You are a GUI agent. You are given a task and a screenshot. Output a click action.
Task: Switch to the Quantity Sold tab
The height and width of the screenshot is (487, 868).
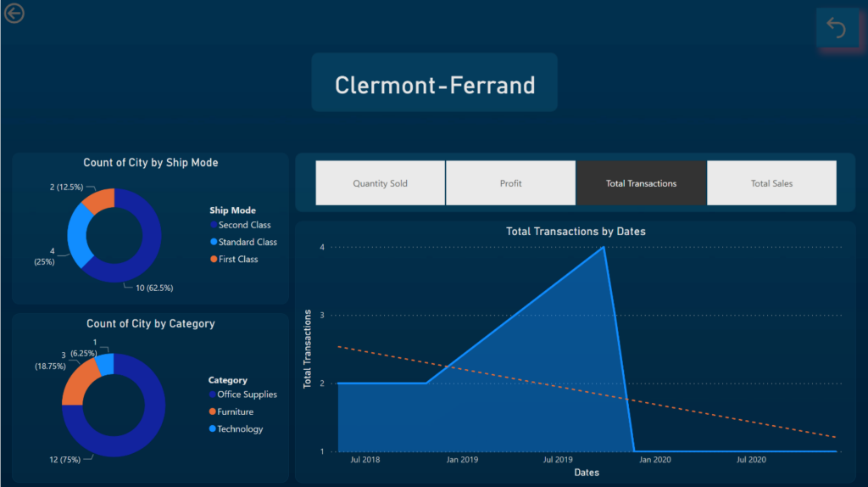point(381,183)
